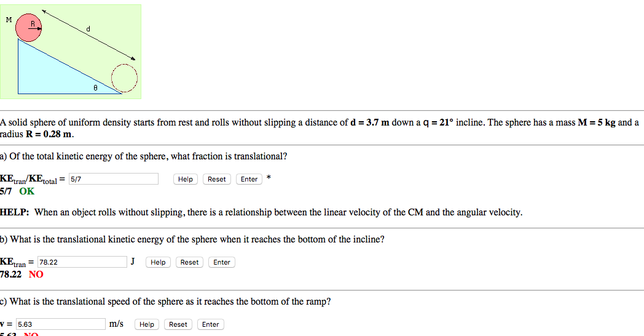Select the v input field showing 5.63

coord(60,324)
